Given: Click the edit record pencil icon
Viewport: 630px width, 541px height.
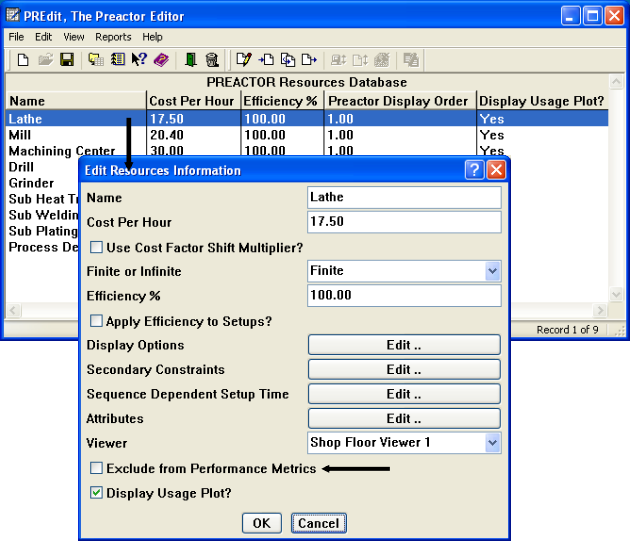Looking at the screenshot, I should 244,60.
